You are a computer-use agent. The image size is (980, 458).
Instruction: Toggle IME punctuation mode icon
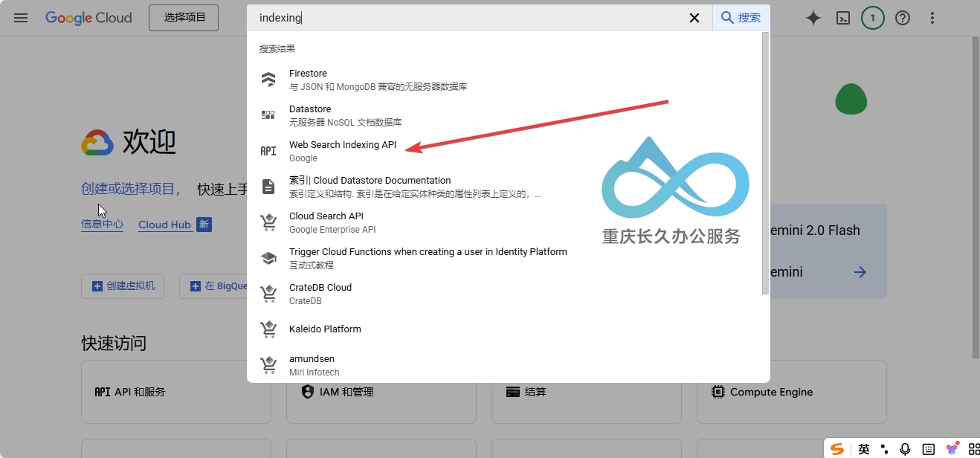click(x=884, y=449)
